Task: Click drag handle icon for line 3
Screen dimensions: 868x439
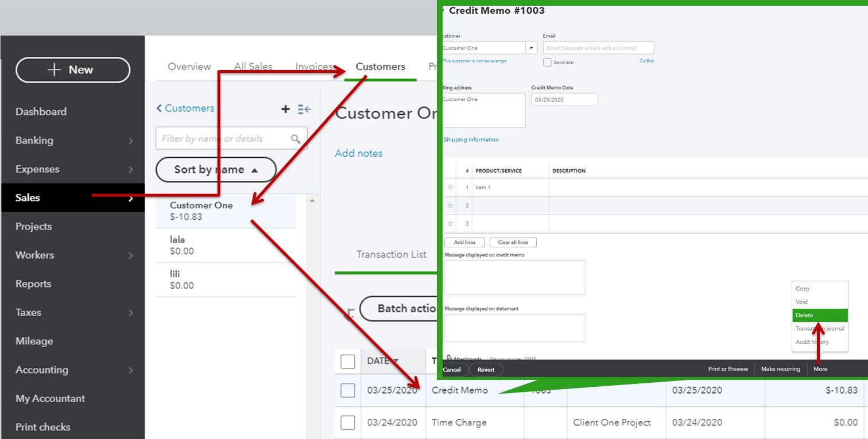Action: pyautogui.click(x=450, y=224)
